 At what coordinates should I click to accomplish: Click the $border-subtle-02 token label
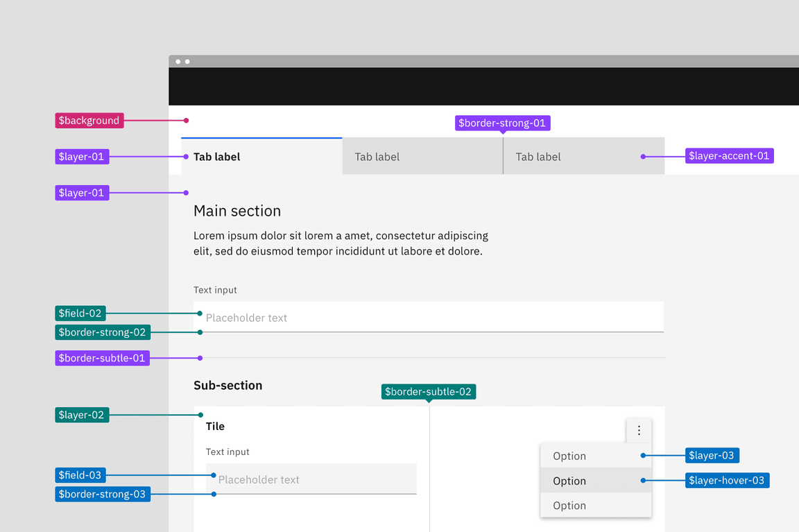428,391
